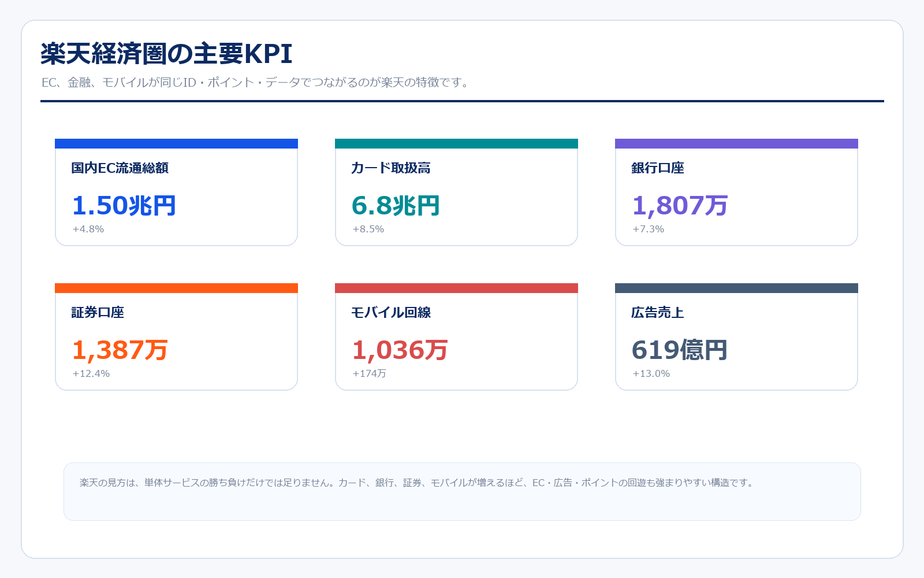Click the +13.0% growth figure

(651, 373)
